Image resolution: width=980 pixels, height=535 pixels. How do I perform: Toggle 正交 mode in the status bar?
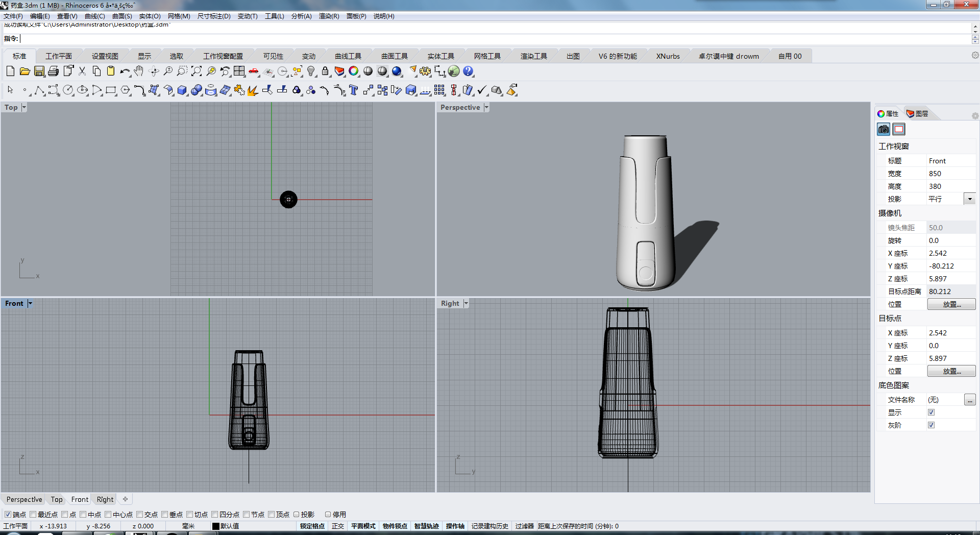(x=338, y=526)
